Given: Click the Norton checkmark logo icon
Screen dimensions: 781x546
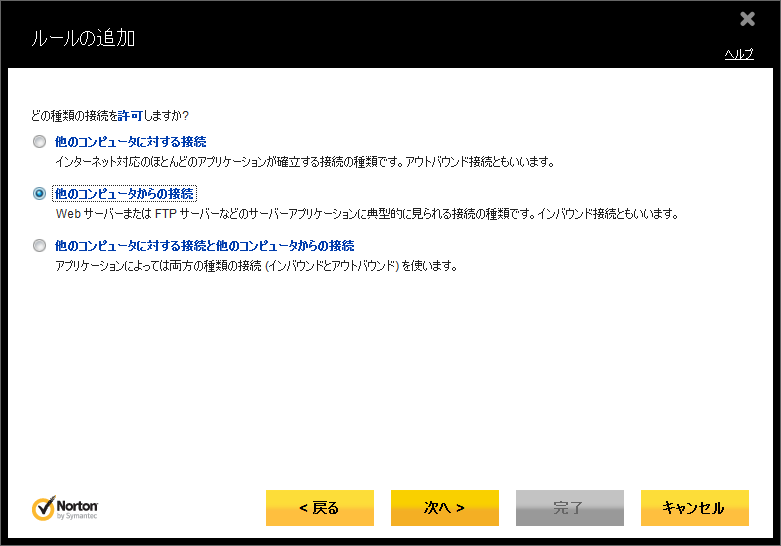Looking at the screenshot, I should [x=43, y=508].
